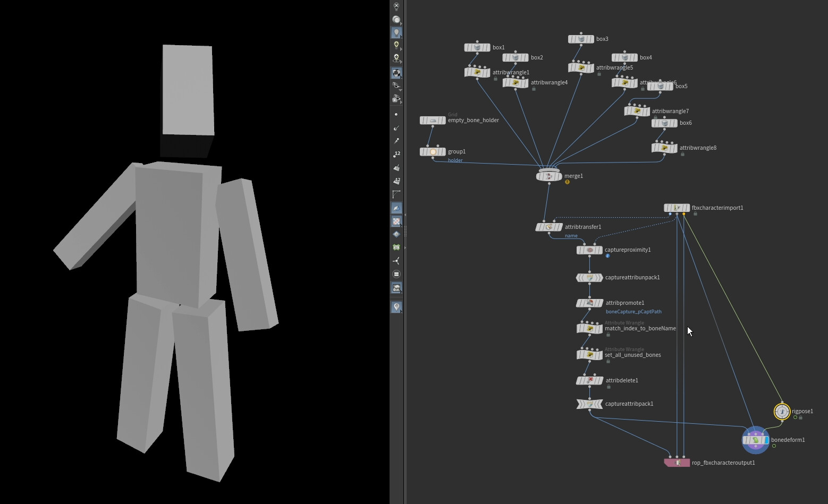This screenshot has width=828, height=504.
Task: Select the attribwrangle1 node icon
Action: point(477,72)
